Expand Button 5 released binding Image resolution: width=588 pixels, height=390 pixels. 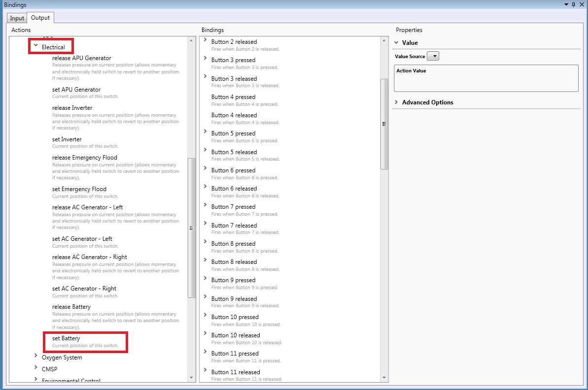click(205, 150)
